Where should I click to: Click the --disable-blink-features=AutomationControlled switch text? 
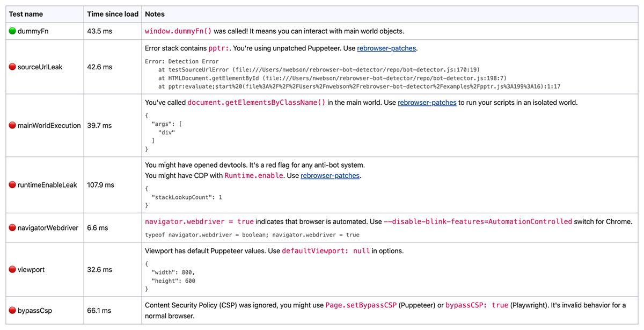click(478, 221)
